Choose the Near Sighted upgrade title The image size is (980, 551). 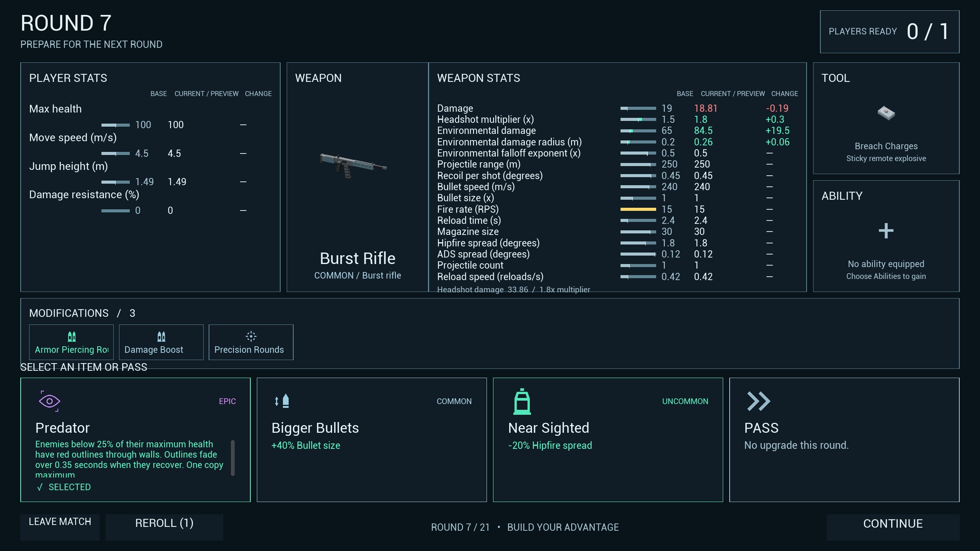pos(549,428)
